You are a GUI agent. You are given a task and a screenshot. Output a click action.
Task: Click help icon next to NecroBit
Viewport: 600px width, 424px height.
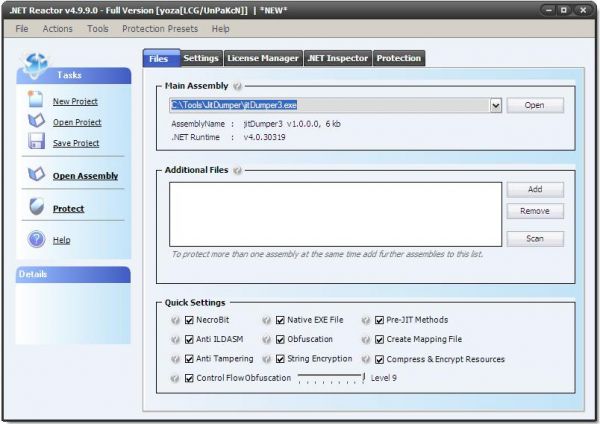point(175,320)
